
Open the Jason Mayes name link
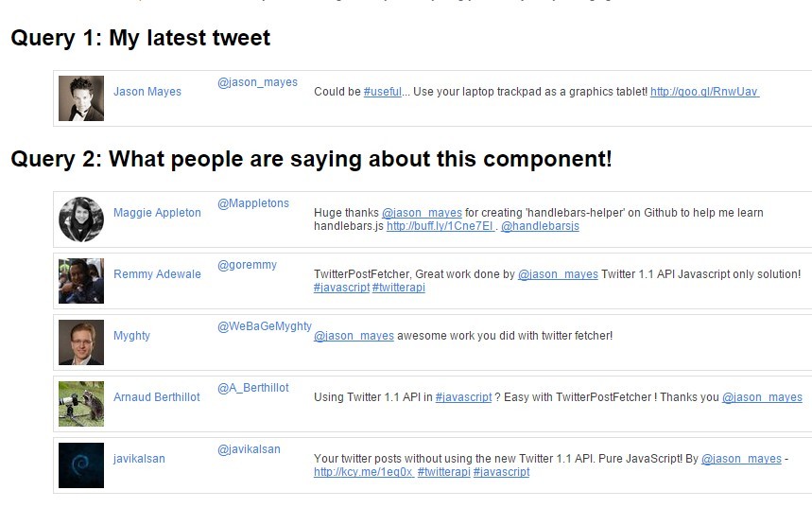coord(147,92)
